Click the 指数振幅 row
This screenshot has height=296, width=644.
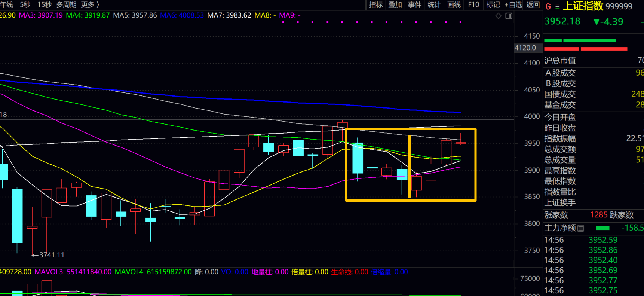(594, 138)
